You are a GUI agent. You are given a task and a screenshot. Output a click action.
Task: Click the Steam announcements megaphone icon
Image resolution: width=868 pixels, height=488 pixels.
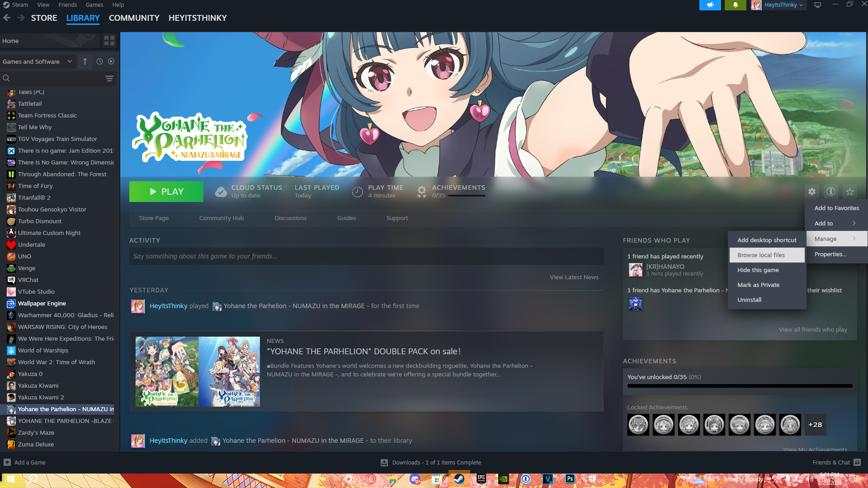pyautogui.click(x=710, y=5)
